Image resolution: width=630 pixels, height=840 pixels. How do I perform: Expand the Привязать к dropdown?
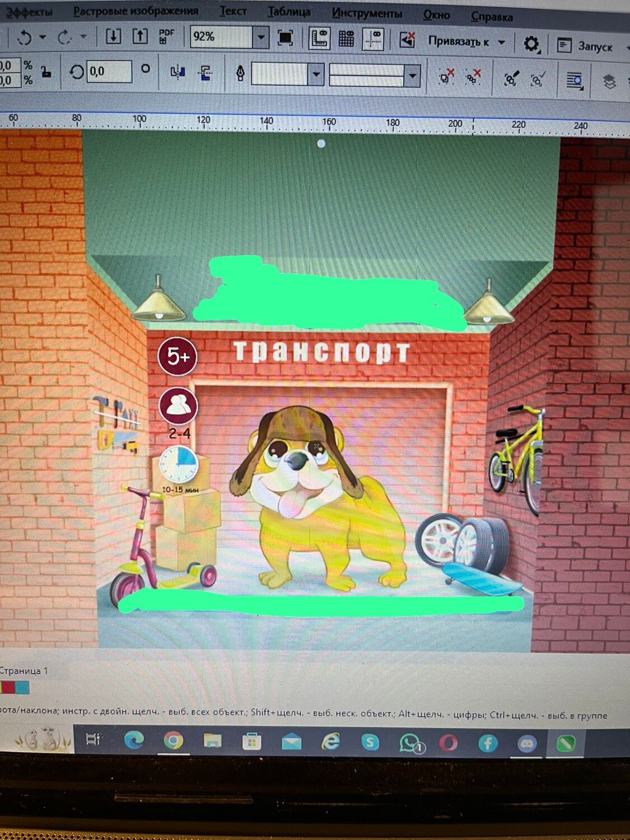(502, 43)
